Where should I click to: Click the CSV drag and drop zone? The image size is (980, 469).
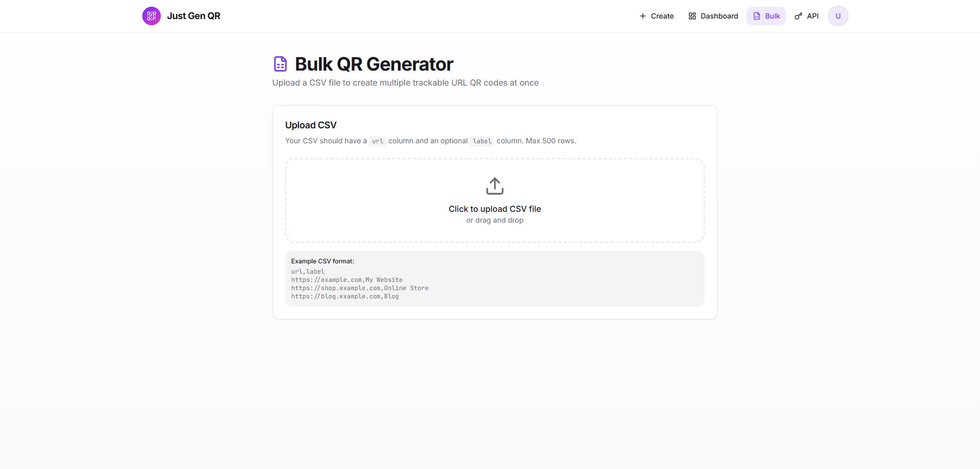click(x=494, y=200)
